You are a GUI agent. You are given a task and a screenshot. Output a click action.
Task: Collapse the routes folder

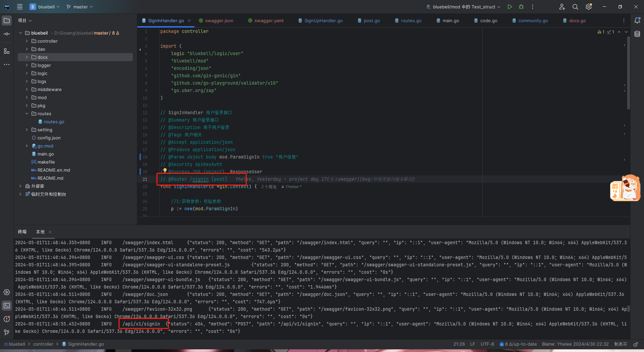pos(27,114)
